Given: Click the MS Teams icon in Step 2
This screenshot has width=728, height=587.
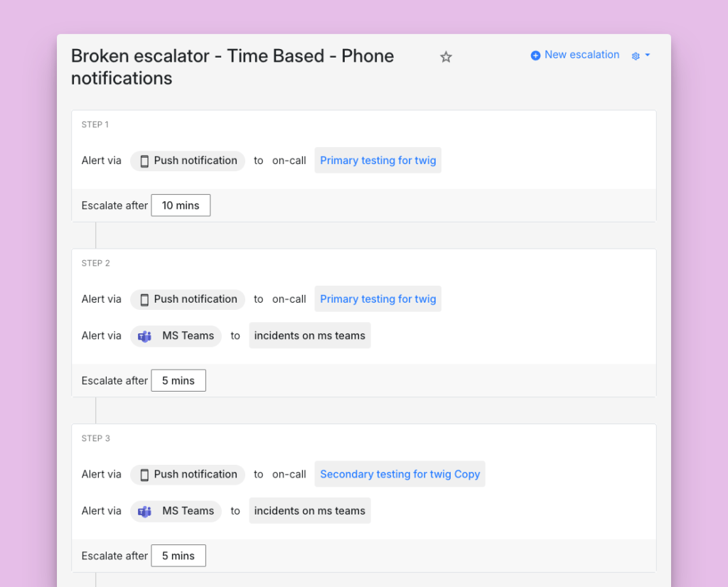Looking at the screenshot, I should pos(145,336).
